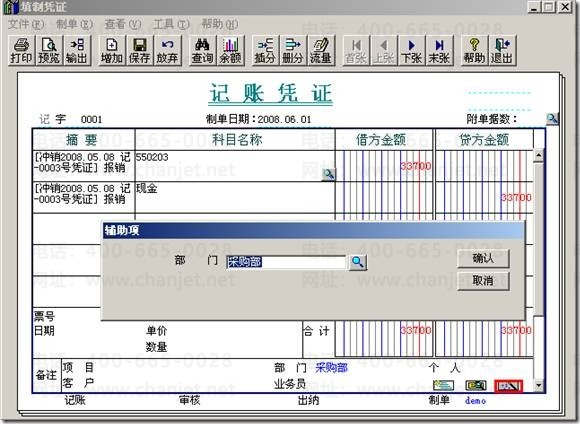The image size is (580, 424).
Task: Open the 查询 binoculars search tool
Action: click(202, 51)
